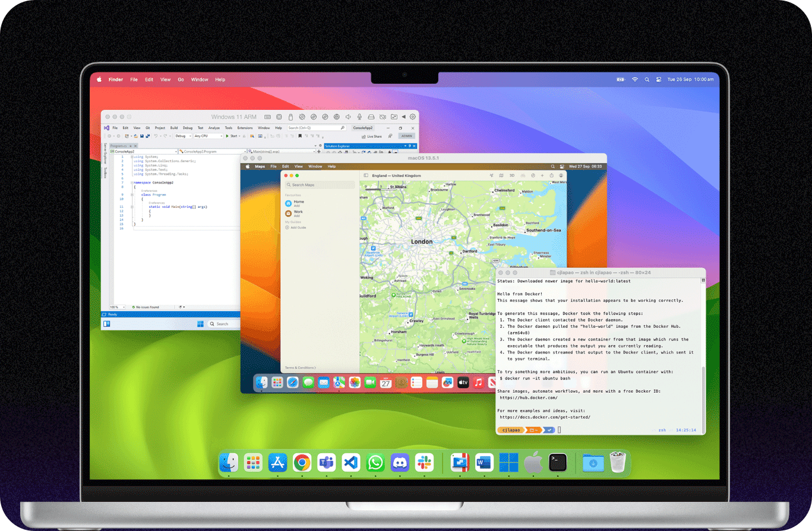The width and height of the screenshot is (812, 531).
Task: Open the Windows 11 VM Dock icon
Action: [x=508, y=462]
